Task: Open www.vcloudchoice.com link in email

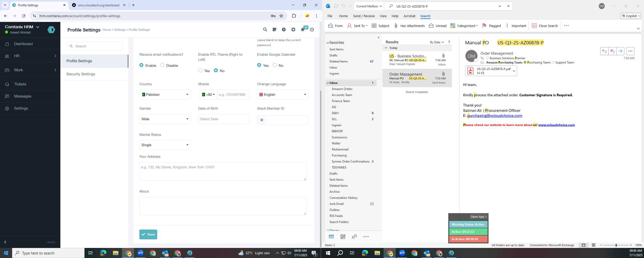Action: (x=556, y=125)
